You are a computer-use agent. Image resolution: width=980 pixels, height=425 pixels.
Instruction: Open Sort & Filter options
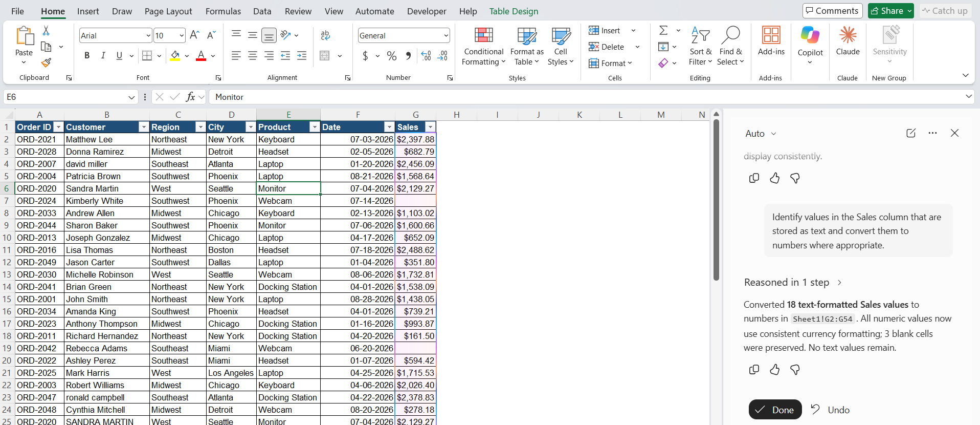pos(700,47)
